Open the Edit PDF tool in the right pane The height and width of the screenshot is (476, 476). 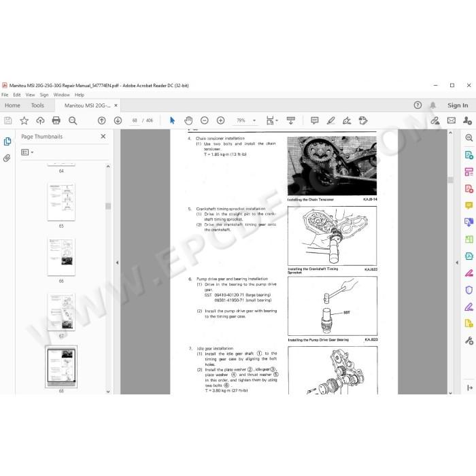[x=469, y=172]
